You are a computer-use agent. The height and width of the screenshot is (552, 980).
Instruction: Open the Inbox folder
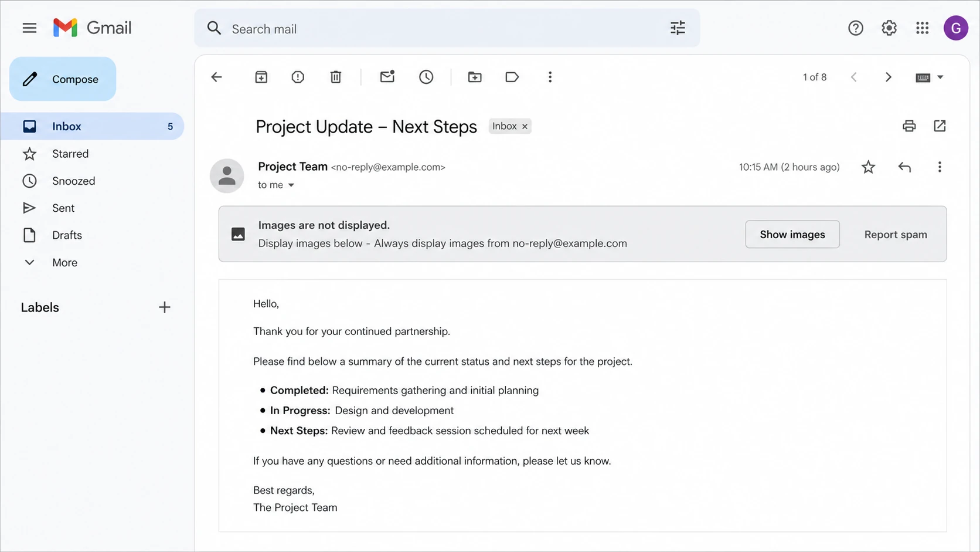(93, 126)
